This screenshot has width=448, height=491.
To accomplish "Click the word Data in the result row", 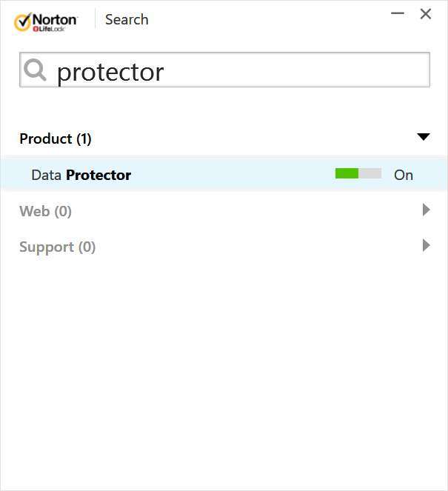I will 47,176.
